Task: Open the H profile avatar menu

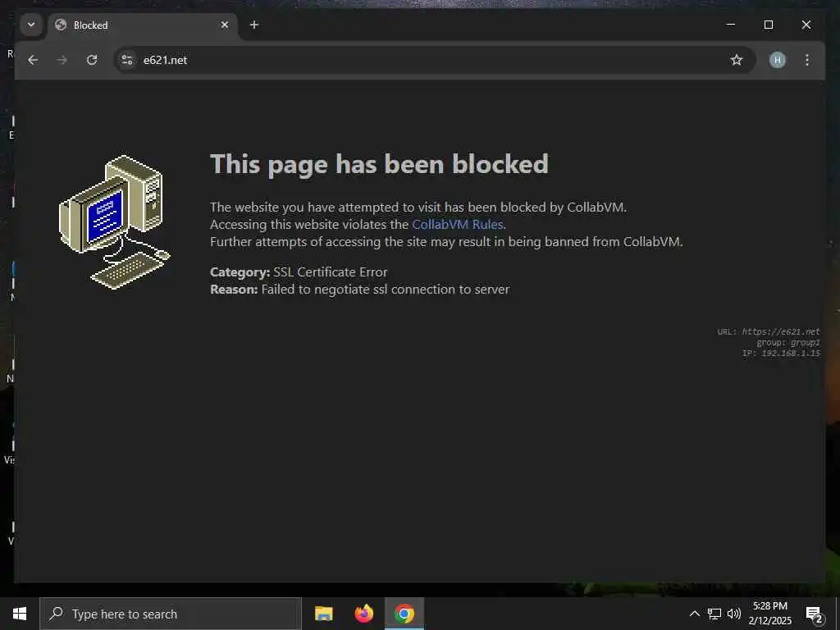Action: 778,60
